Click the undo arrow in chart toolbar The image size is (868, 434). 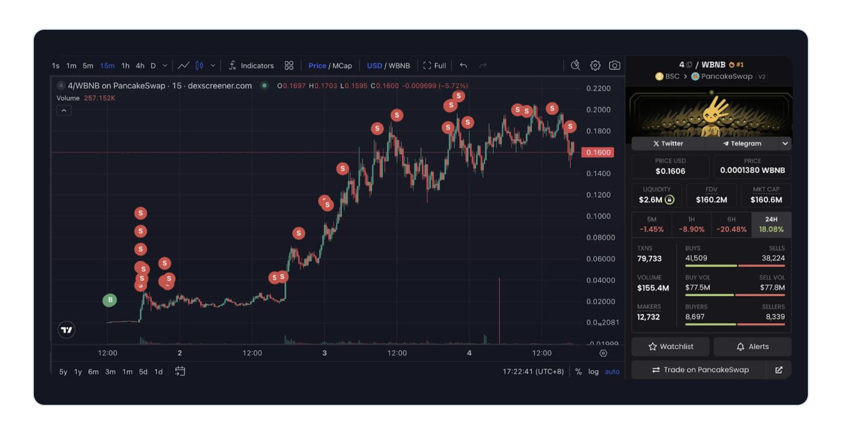click(463, 65)
